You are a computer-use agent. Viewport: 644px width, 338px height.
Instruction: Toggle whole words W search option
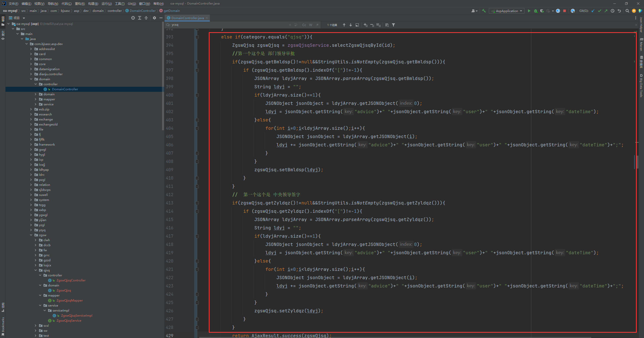(x=311, y=25)
